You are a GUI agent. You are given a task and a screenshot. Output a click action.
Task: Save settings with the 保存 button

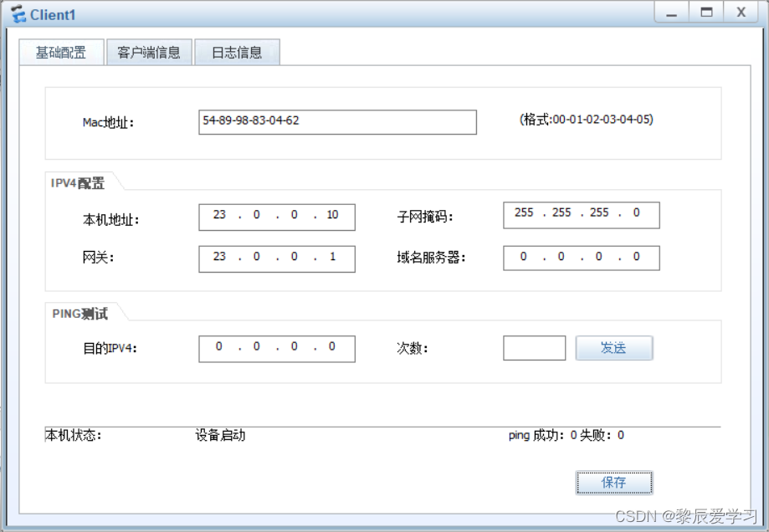(614, 483)
